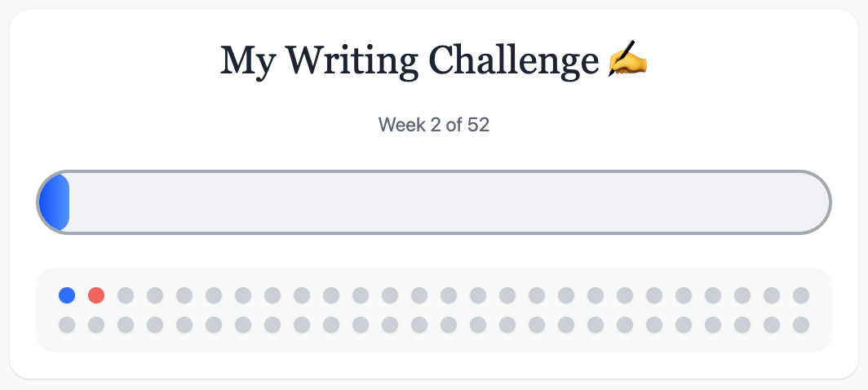Click the writing hand emoji in the title

[627, 61]
